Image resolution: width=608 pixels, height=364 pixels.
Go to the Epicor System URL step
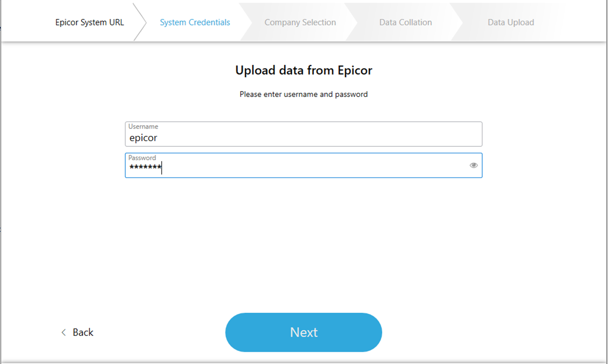tap(89, 22)
